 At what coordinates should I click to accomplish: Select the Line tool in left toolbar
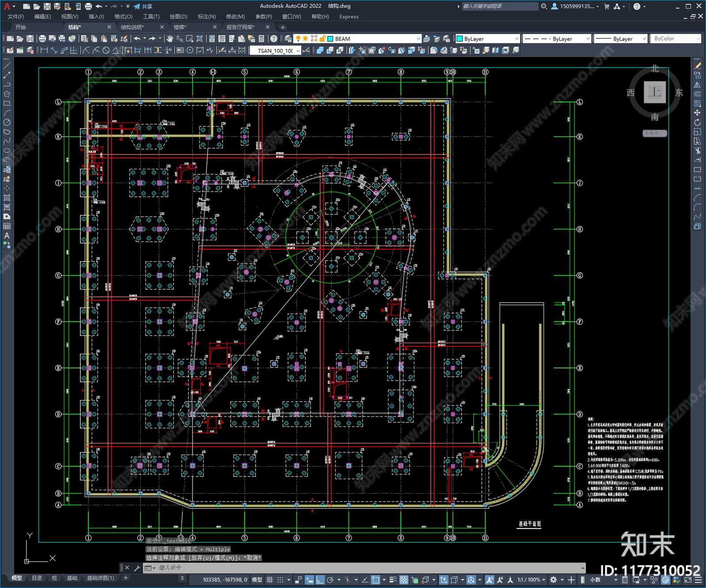click(7, 66)
